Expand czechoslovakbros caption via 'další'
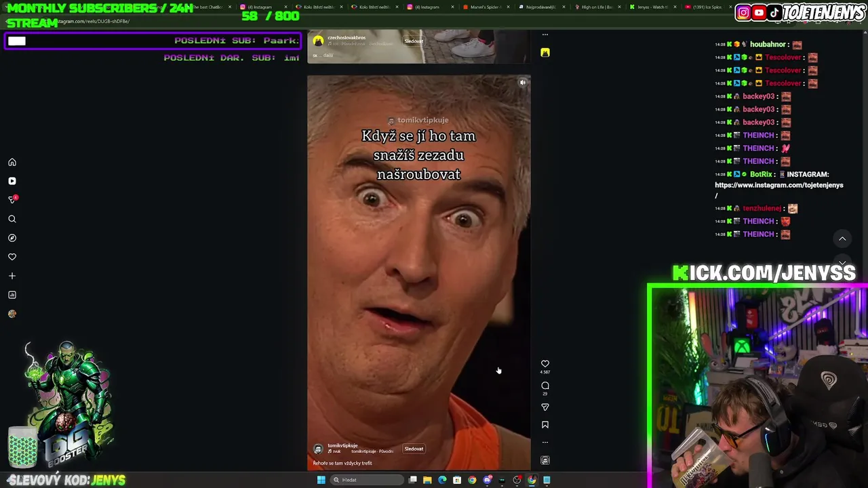Image resolution: width=868 pixels, height=488 pixels. 328,56
